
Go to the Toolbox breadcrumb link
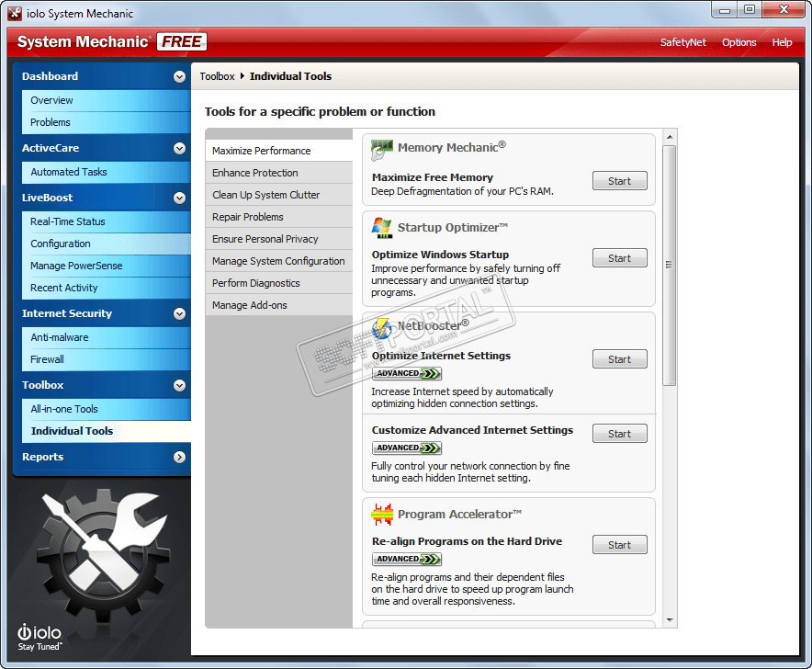(217, 76)
